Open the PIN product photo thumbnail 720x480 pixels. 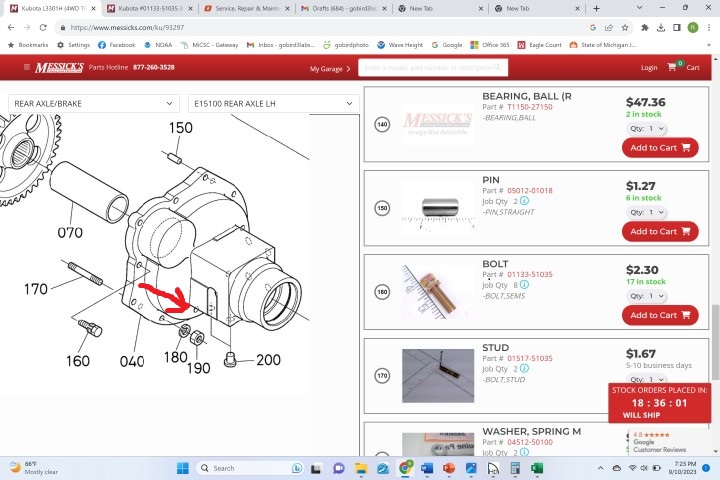(x=438, y=208)
